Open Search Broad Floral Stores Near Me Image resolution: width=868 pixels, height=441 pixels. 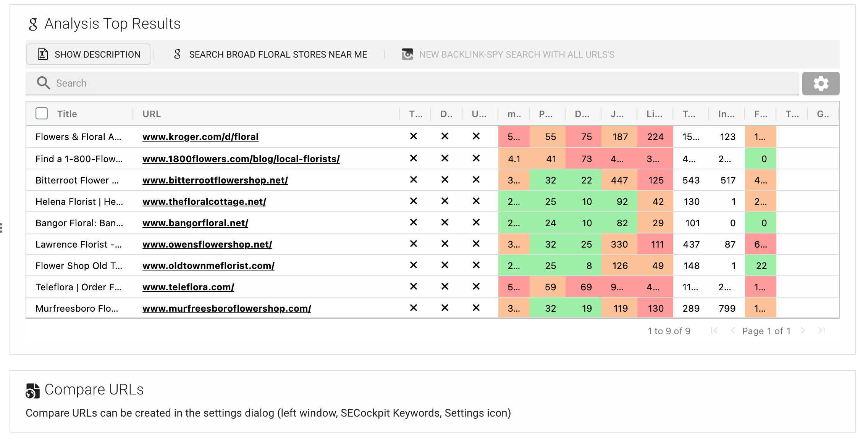coord(270,54)
